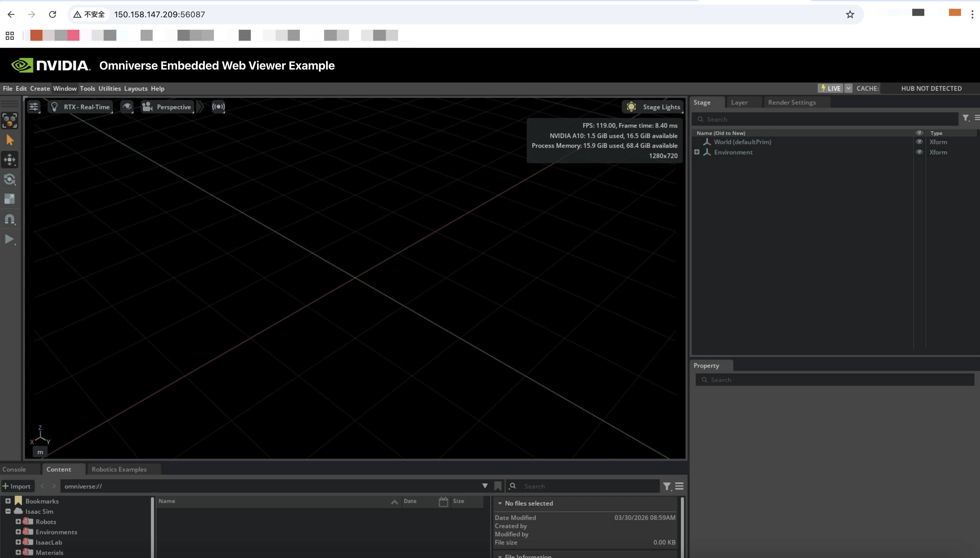Expand the Robots folder
980x558 pixels.
pyautogui.click(x=18, y=522)
